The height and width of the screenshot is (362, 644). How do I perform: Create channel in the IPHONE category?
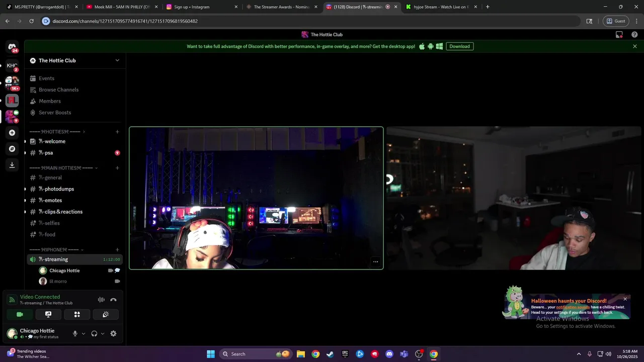pos(117,250)
